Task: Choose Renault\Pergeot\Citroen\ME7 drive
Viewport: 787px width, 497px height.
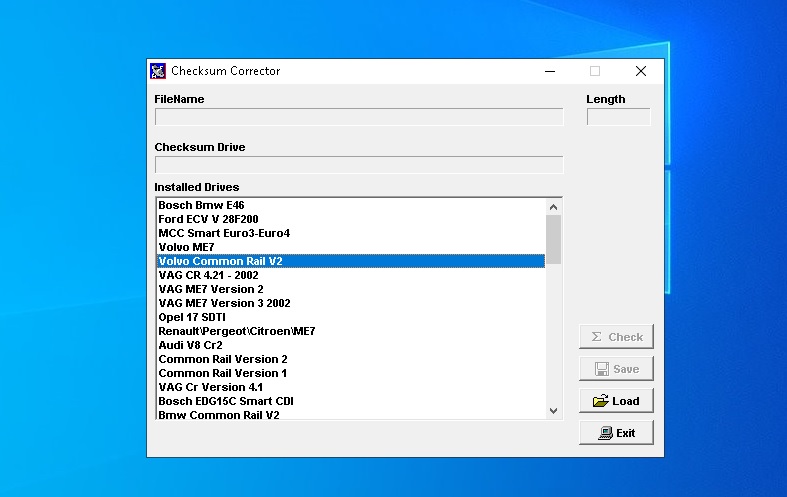Action: click(237, 331)
